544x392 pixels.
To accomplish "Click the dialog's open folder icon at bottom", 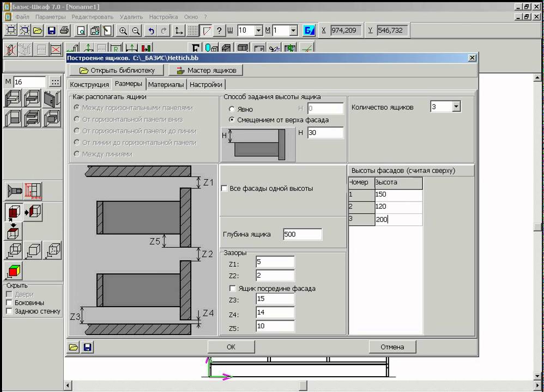I will 73,347.
